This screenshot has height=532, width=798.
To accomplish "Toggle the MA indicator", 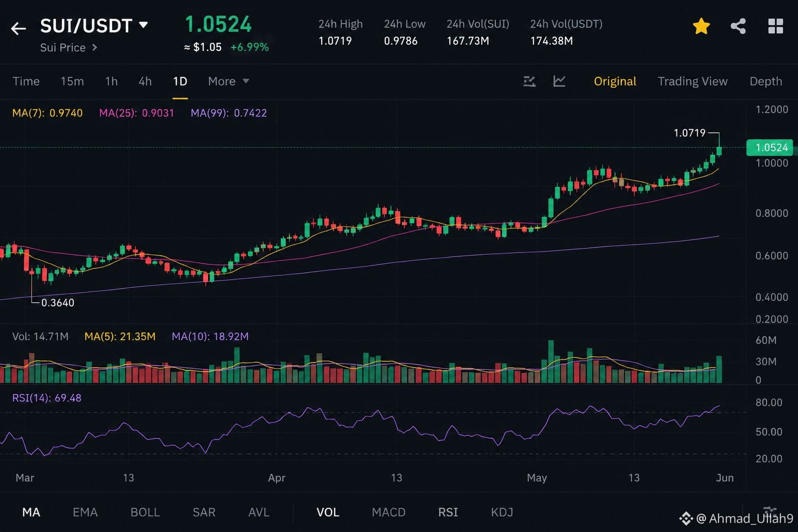I will click(x=31, y=512).
